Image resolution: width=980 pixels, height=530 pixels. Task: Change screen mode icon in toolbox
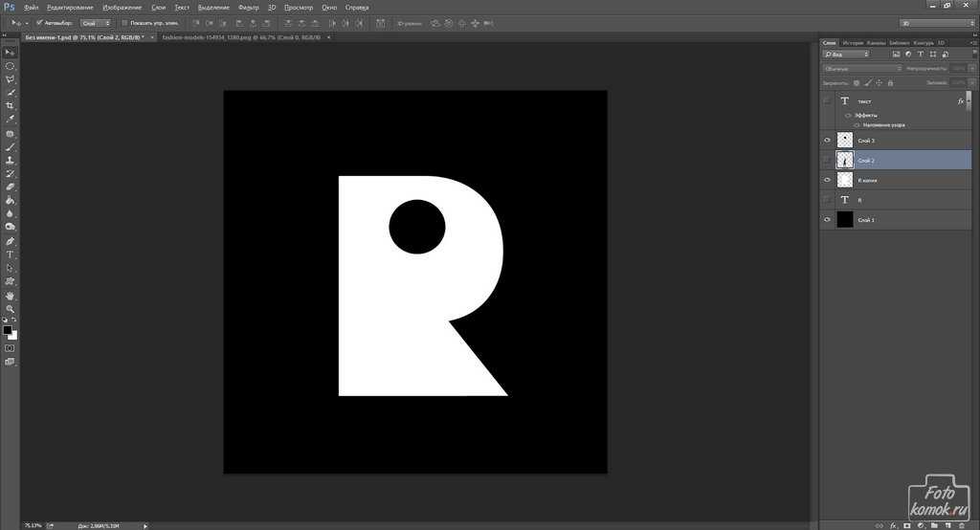[x=10, y=362]
